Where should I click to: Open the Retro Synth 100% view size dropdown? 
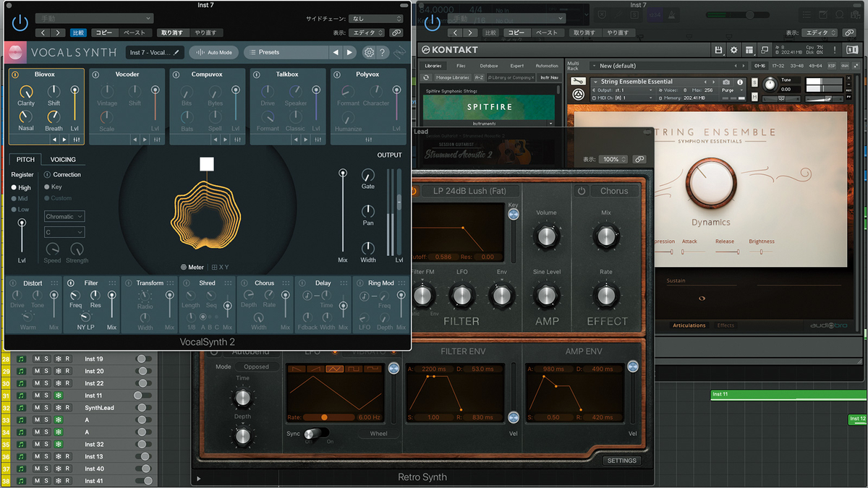tap(615, 159)
